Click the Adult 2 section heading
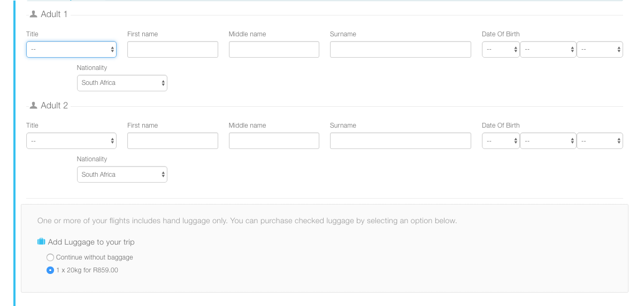 (x=54, y=105)
